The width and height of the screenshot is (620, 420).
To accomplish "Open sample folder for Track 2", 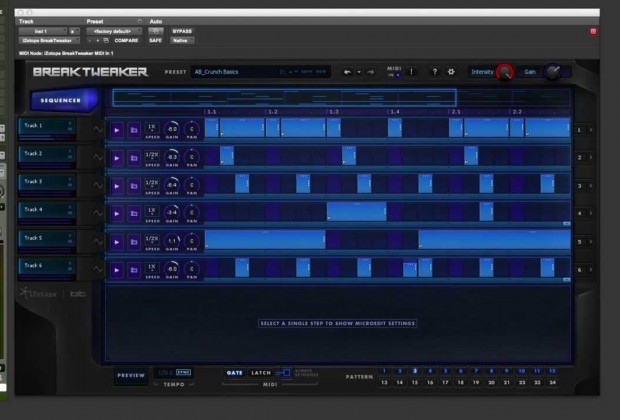I will pyautogui.click(x=134, y=158).
